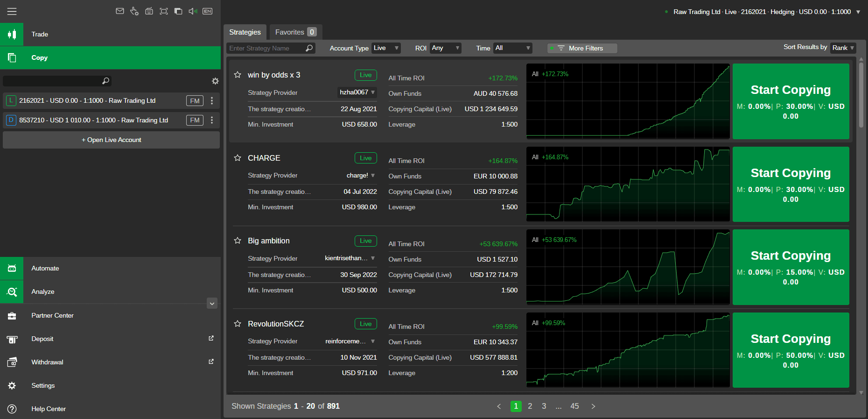Click the Partner Center briefcase icon
Screen dimensions: 868x419
click(x=12, y=316)
